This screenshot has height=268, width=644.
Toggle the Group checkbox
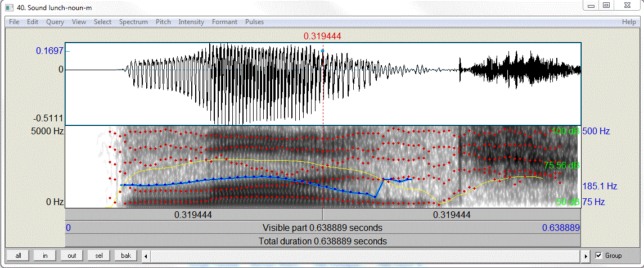(599, 256)
